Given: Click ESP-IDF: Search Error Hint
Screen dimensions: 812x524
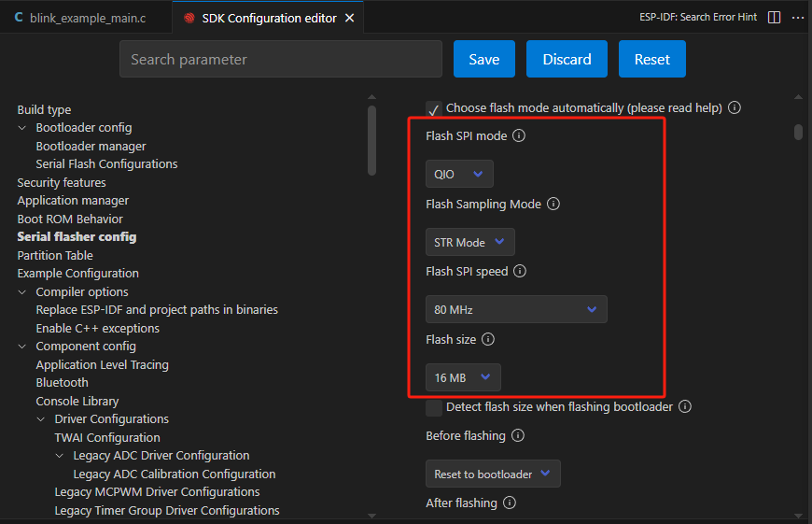Looking at the screenshot, I should click(x=698, y=17).
